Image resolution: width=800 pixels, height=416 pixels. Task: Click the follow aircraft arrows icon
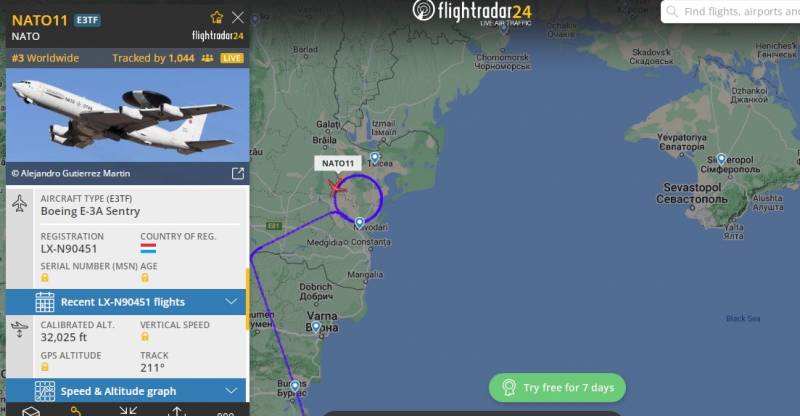click(x=128, y=410)
